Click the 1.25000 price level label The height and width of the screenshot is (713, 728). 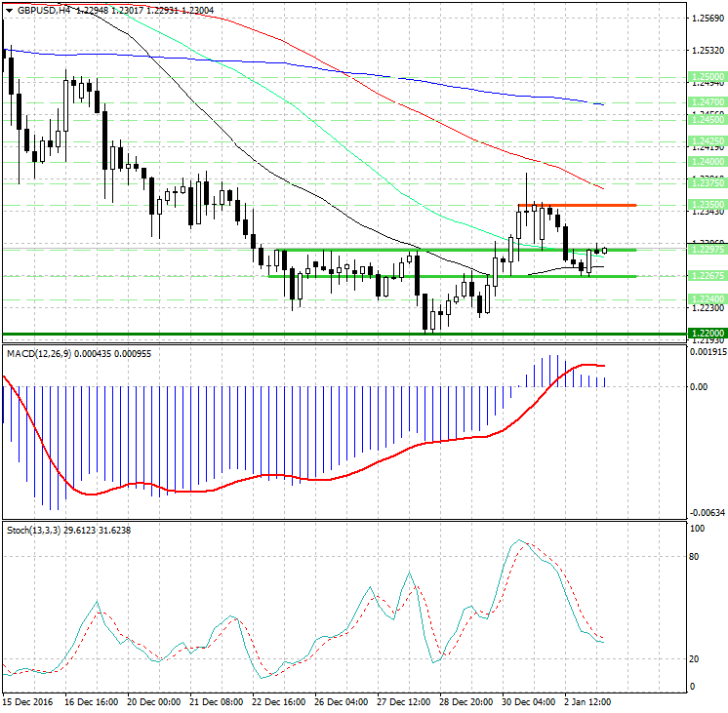tap(706, 76)
